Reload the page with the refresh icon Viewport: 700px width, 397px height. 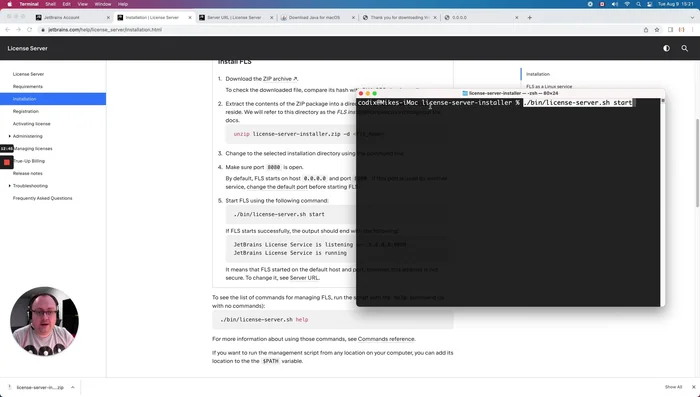tap(29, 30)
